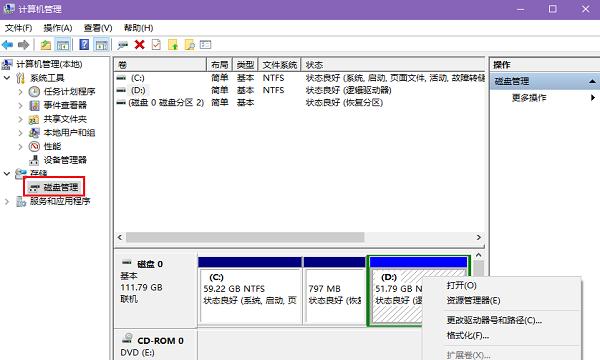Click the 状态良好 (逻辑驱动器) status cell
Screen dimensions: 600x360
349,90
